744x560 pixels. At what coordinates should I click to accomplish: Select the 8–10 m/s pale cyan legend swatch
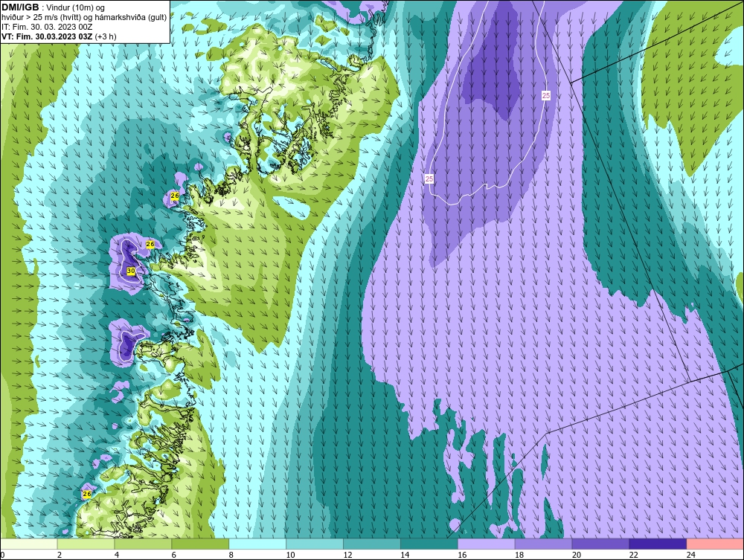(257, 544)
